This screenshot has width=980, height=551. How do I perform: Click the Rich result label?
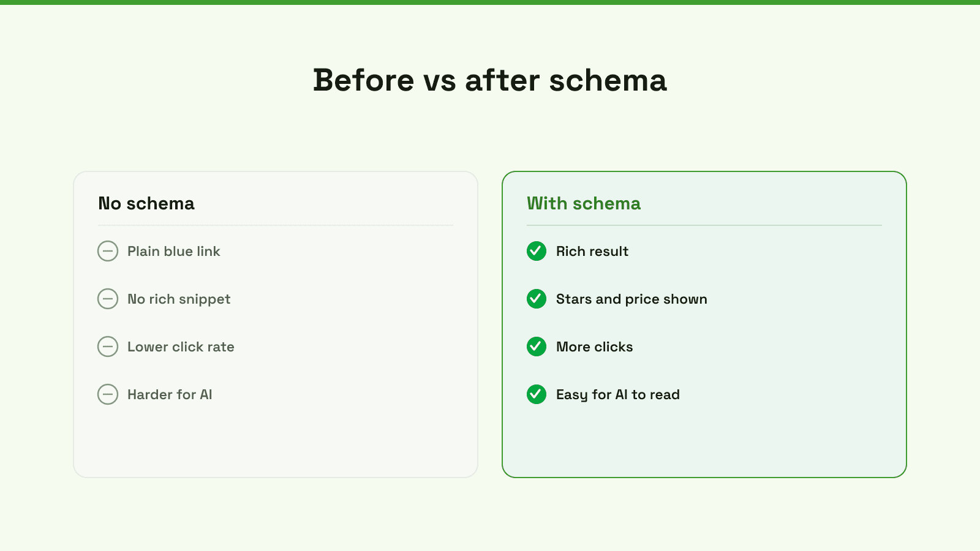(x=592, y=251)
